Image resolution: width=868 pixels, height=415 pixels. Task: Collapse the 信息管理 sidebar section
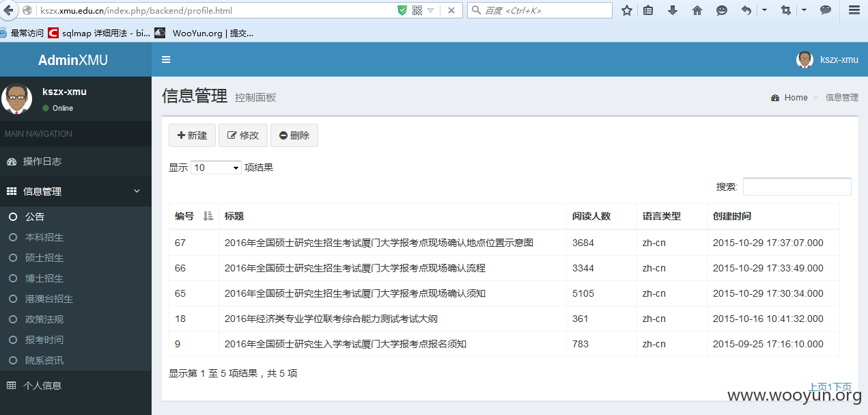pos(75,191)
